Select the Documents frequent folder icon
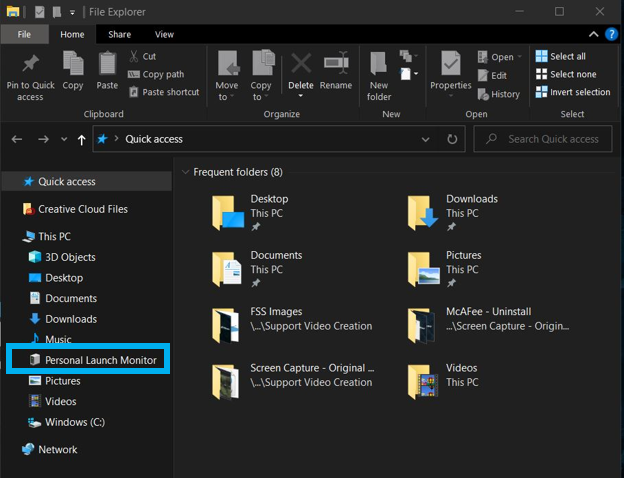Viewport: 625px width, 478px height. pos(227,269)
